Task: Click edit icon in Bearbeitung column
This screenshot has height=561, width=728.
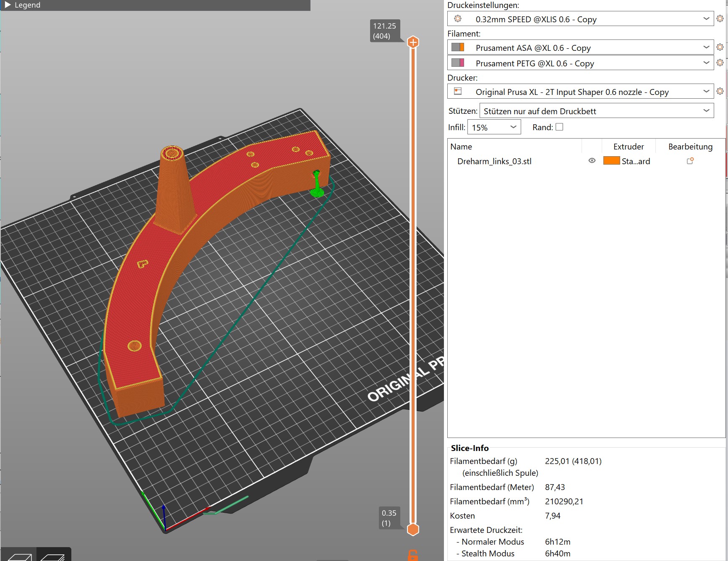Action: 690,161
